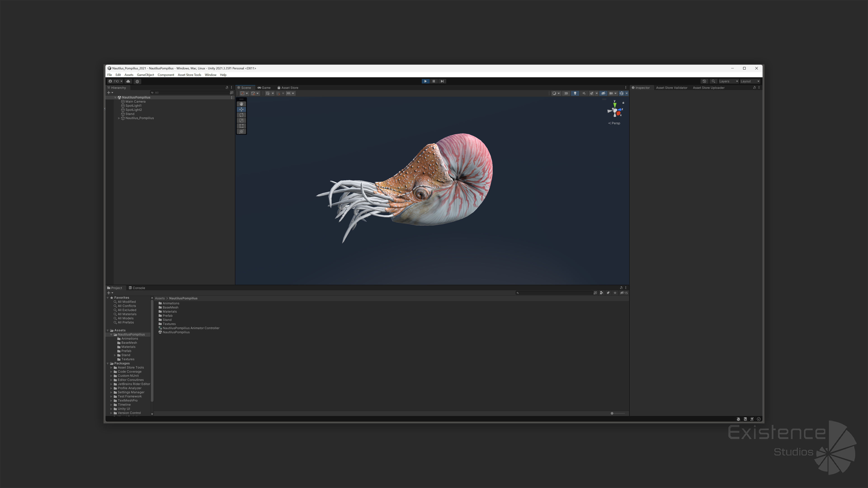868x488 pixels.
Task: Toggle scene audio mute
Action: coord(584,93)
